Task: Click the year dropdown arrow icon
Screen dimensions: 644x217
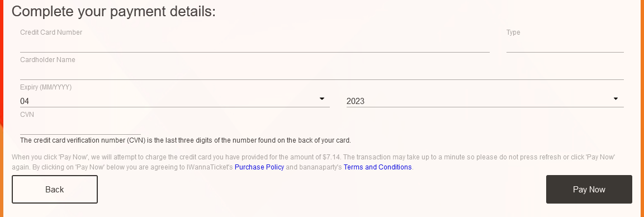Action: [x=615, y=98]
